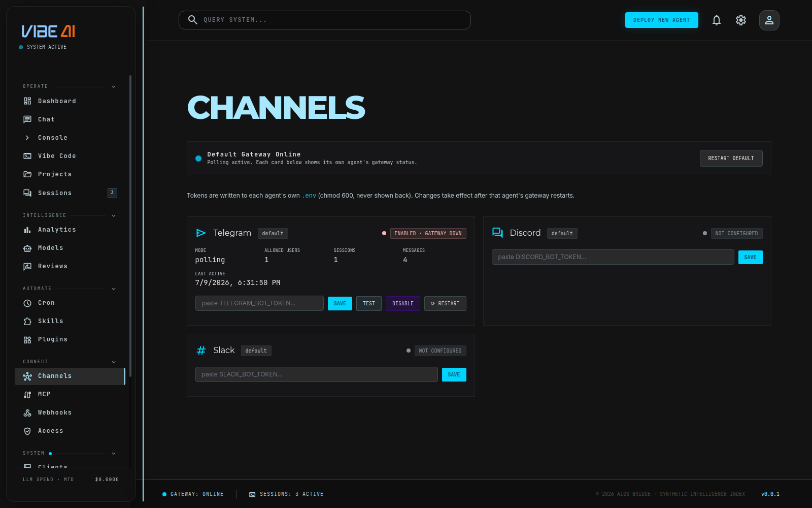Save the Slack bot token
Viewport: 812px width, 508px height.
[454, 374]
